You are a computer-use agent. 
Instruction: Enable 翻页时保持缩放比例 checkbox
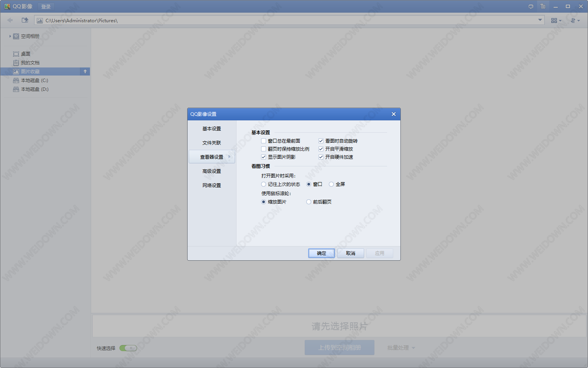263,149
